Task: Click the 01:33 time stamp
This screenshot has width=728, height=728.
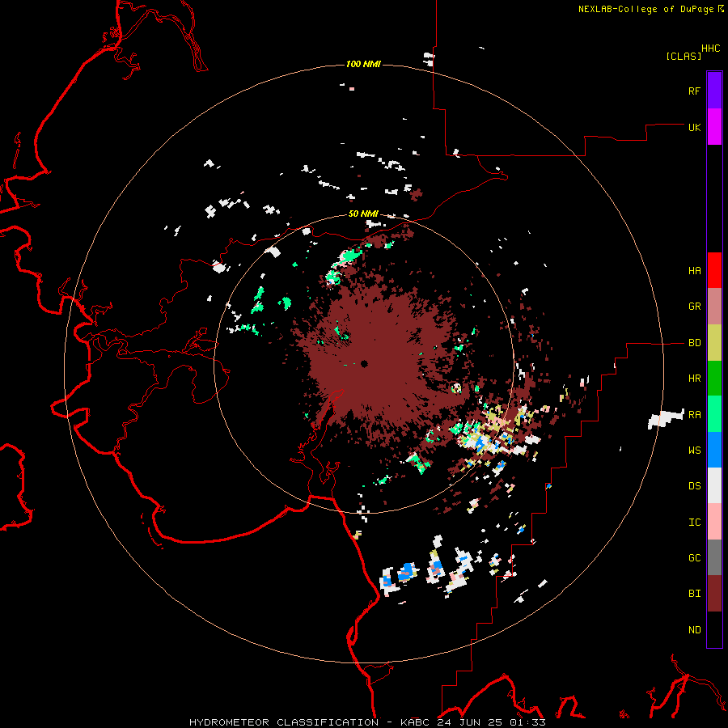Action: pos(527,722)
